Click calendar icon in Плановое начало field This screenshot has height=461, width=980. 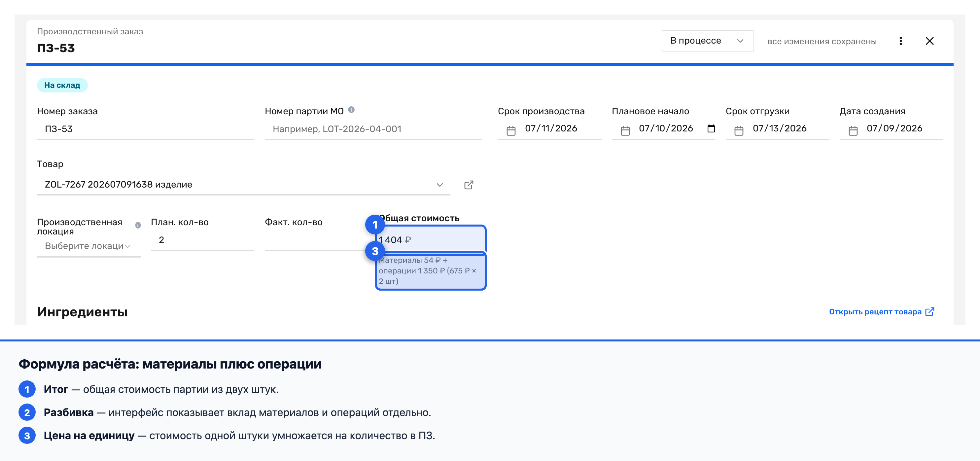tap(625, 130)
